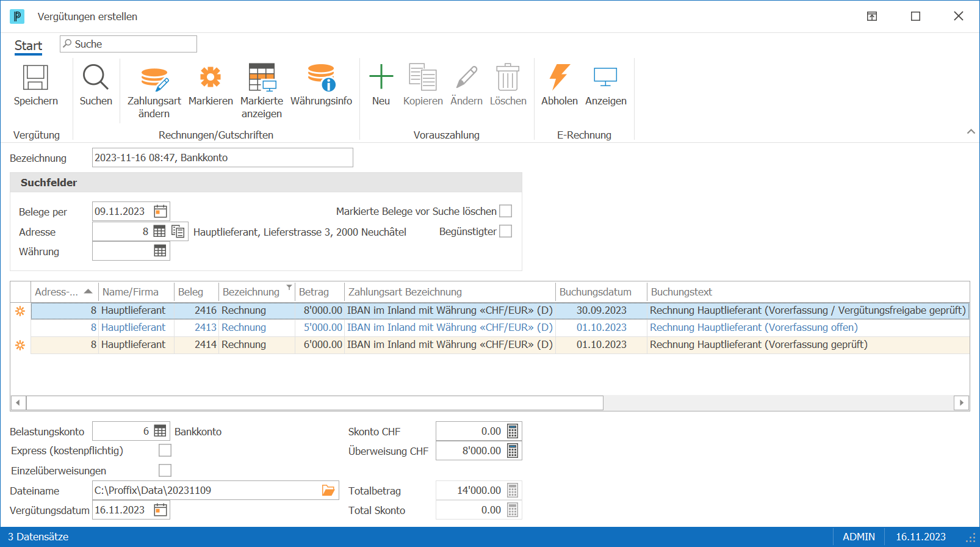Viewport: 980px width, 547px height.
Task: Click the Löschen trash icon
Action: [x=508, y=78]
